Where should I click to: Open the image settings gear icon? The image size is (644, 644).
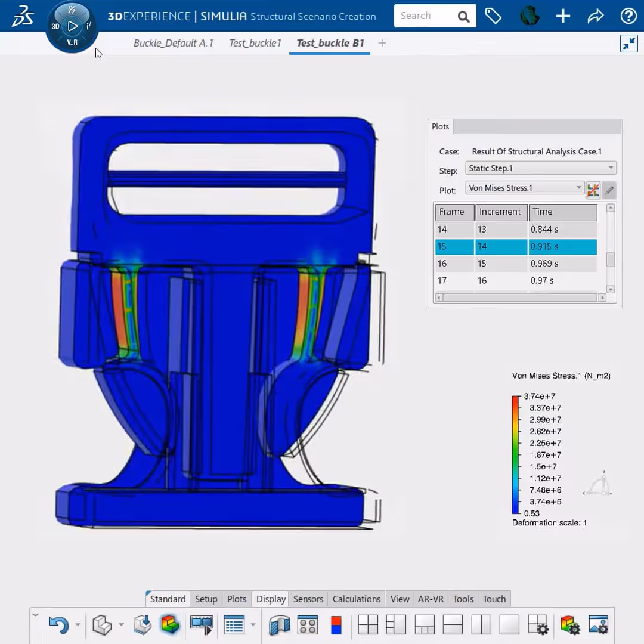point(599,625)
